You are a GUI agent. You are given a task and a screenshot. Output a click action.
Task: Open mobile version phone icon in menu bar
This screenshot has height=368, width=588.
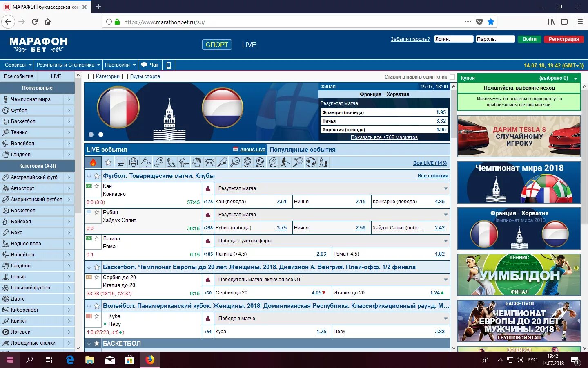click(x=169, y=65)
